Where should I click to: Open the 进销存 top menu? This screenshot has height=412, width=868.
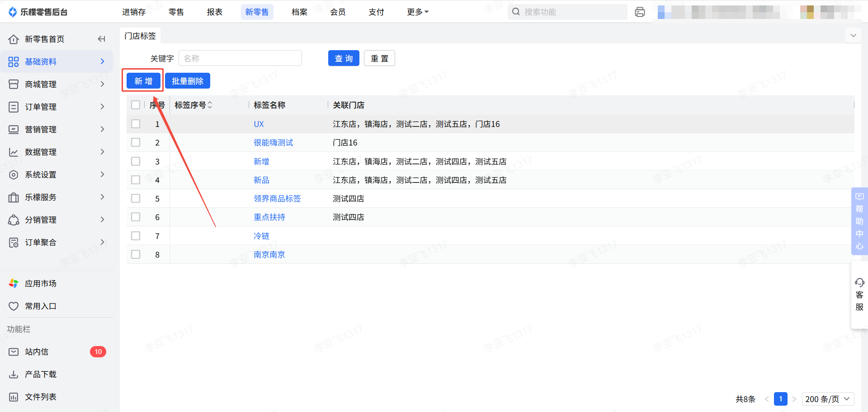pos(134,12)
